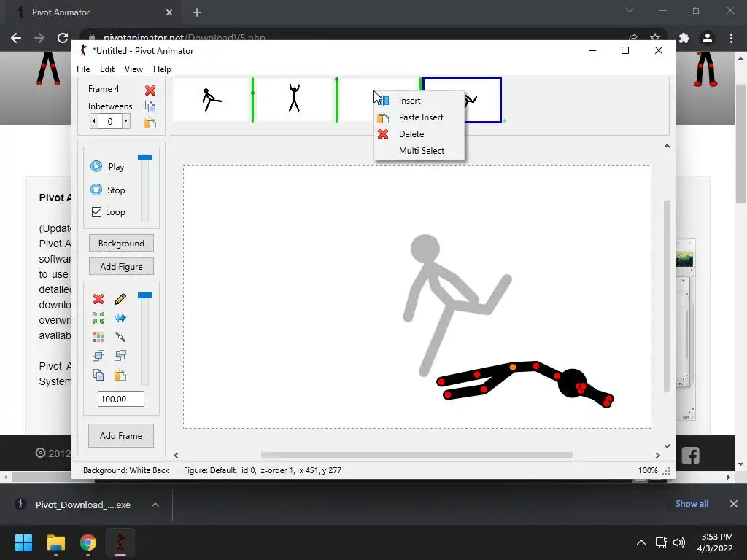
Task: Bookmark page with star icon
Action: 656,38
